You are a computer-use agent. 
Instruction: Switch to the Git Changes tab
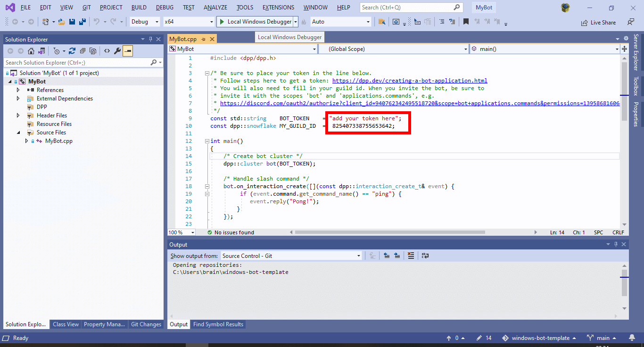pos(146,324)
